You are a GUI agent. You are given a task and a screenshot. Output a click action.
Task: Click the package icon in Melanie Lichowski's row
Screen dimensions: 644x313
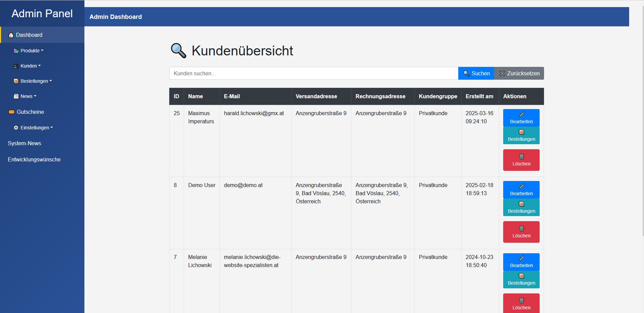point(521,276)
